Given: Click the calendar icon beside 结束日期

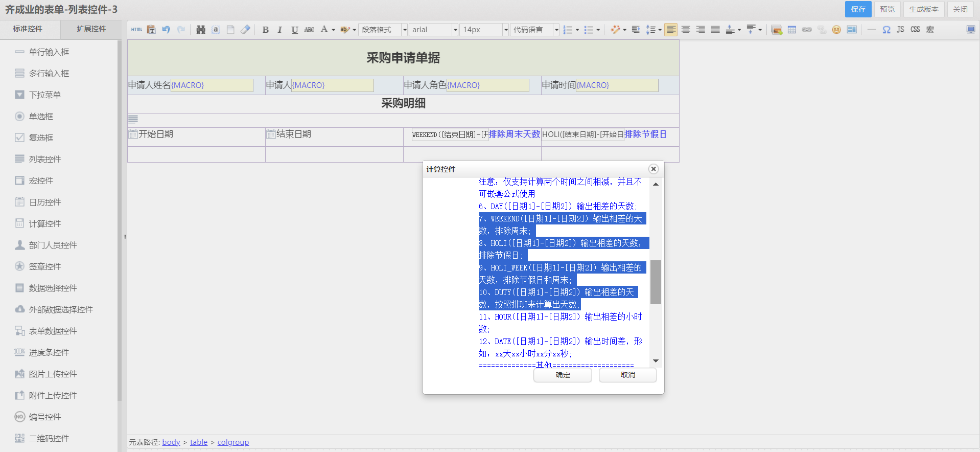Looking at the screenshot, I should tap(271, 134).
